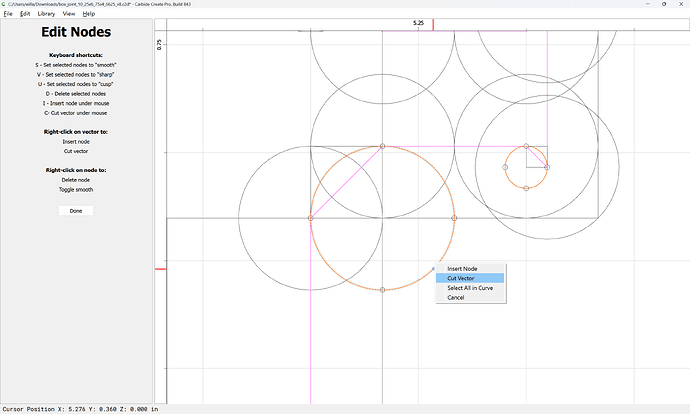Click the 'Toggle smooth' text
The height and width of the screenshot is (414, 690).
point(76,190)
